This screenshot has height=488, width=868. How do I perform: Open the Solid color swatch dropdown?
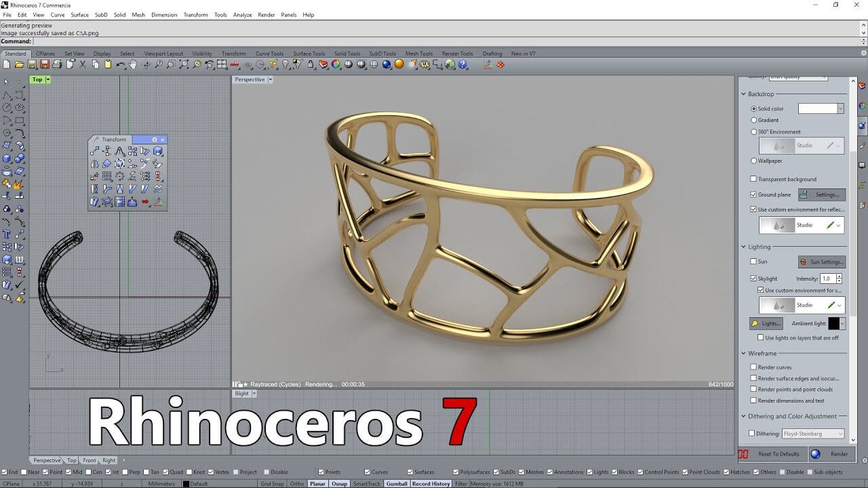coord(841,108)
